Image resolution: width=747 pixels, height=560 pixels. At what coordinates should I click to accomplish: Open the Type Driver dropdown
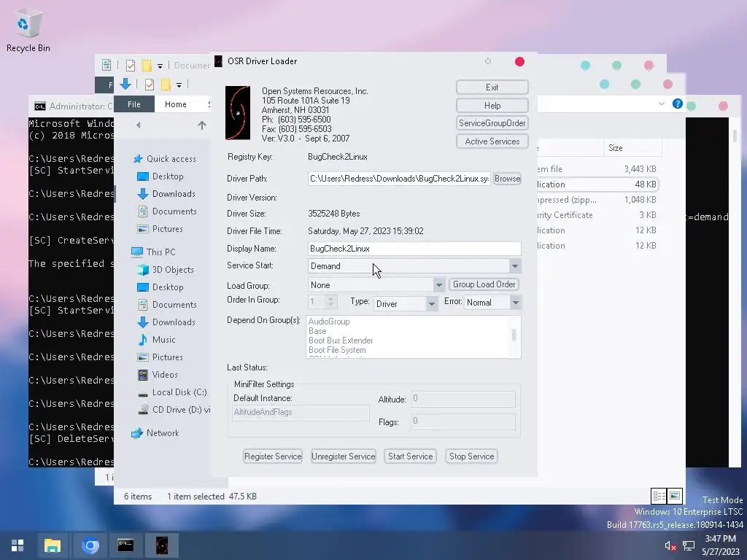point(432,304)
